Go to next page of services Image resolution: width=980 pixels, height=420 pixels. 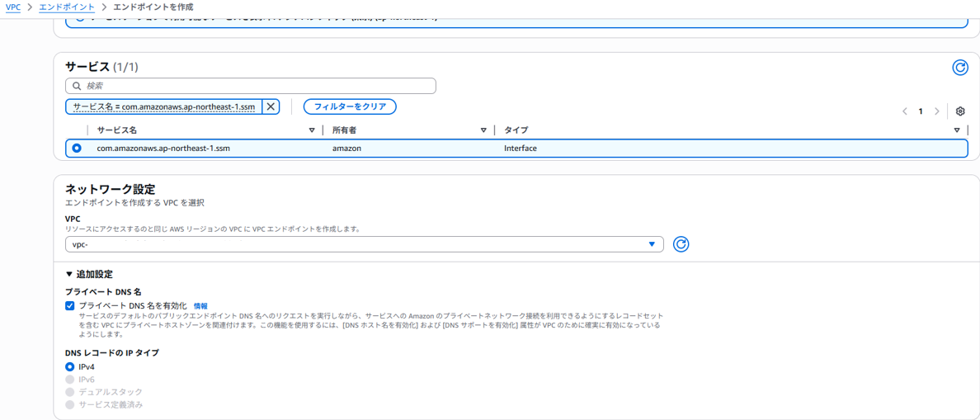tap(936, 111)
